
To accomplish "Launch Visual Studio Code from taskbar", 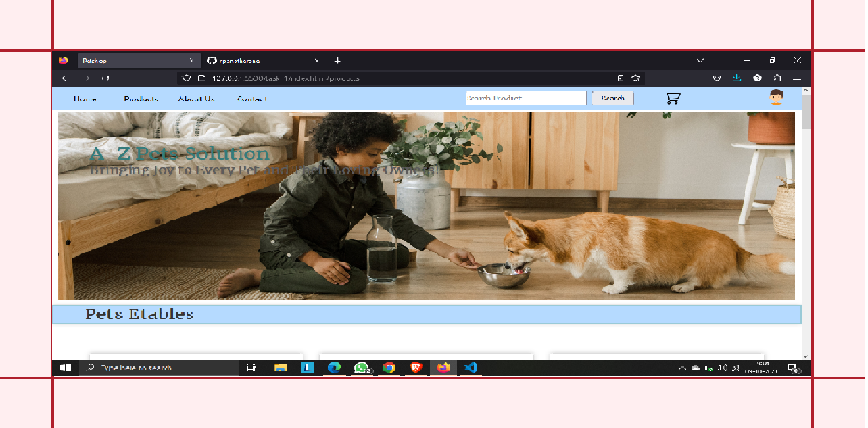I will [x=471, y=368].
